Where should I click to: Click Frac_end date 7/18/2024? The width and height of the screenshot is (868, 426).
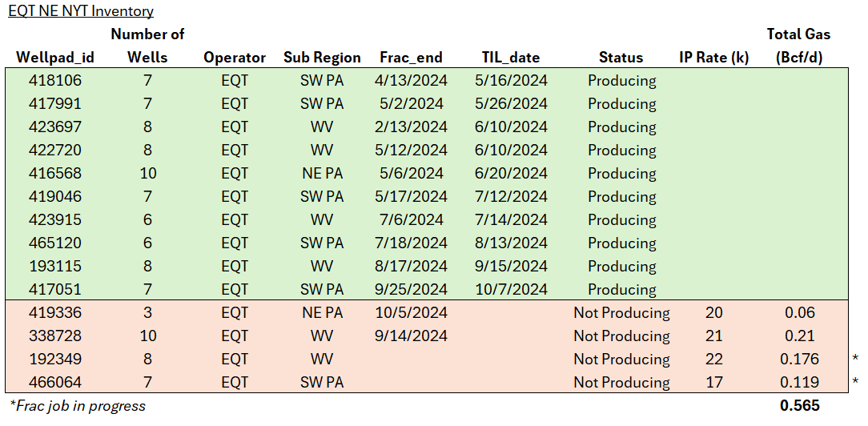click(411, 243)
